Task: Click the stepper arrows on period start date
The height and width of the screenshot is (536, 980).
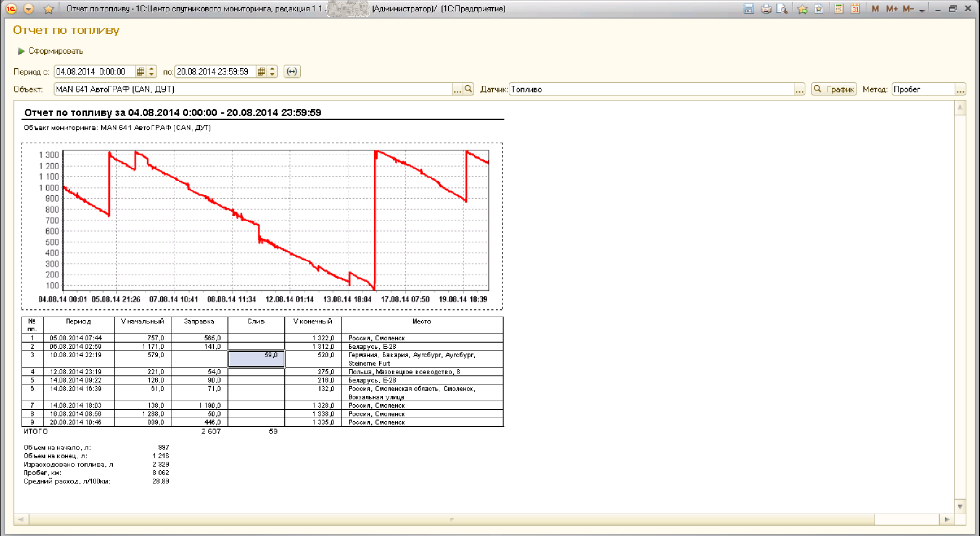Action: click(151, 71)
